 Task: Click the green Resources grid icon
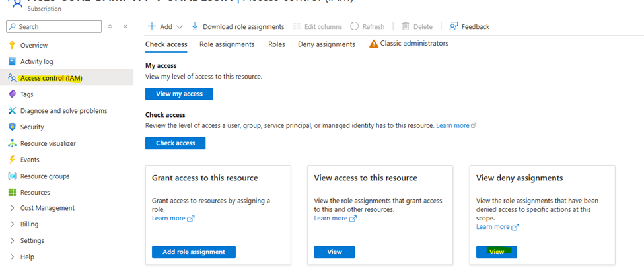coord(12,193)
